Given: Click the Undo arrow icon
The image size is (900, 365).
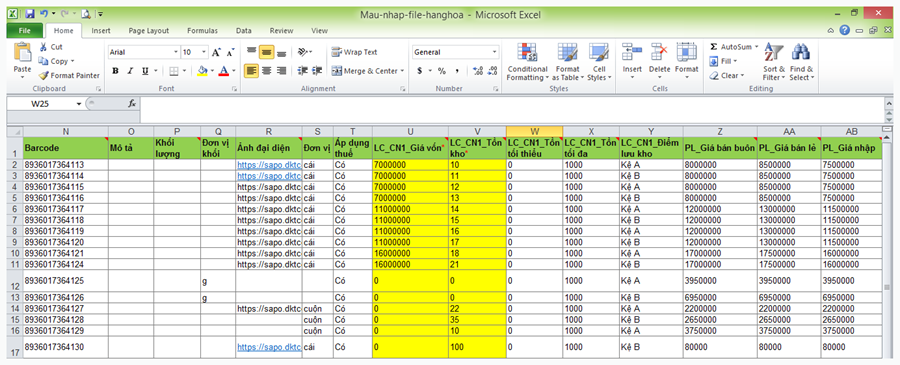Looking at the screenshot, I should tap(44, 14).
